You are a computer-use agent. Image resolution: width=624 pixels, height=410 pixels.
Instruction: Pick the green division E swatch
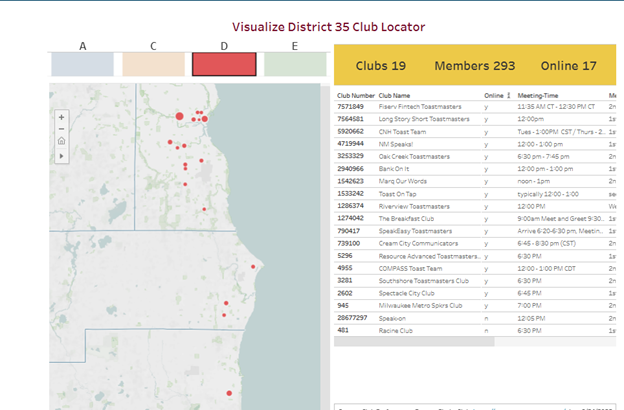click(x=295, y=63)
